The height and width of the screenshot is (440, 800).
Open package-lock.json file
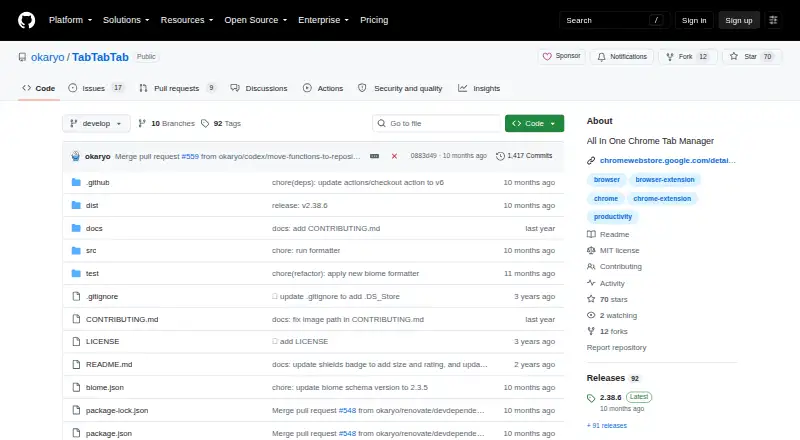click(x=117, y=410)
